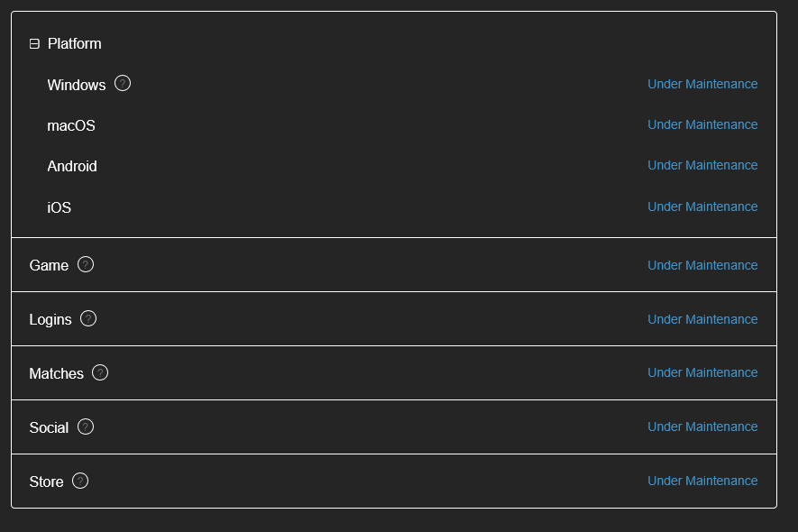The image size is (798, 532).
Task: Open the Store Under Maintenance link
Action: pos(702,481)
